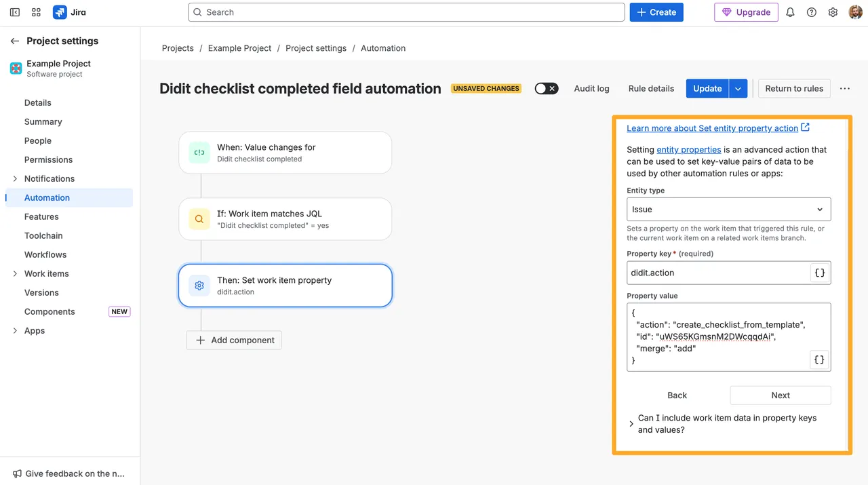Click the Back button in the action panel
The height and width of the screenshot is (485, 868).
tap(677, 395)
